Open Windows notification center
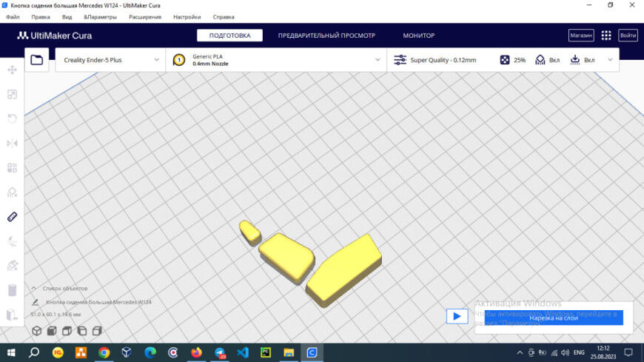This screenshot has height=362, width=644. (628, 352)
